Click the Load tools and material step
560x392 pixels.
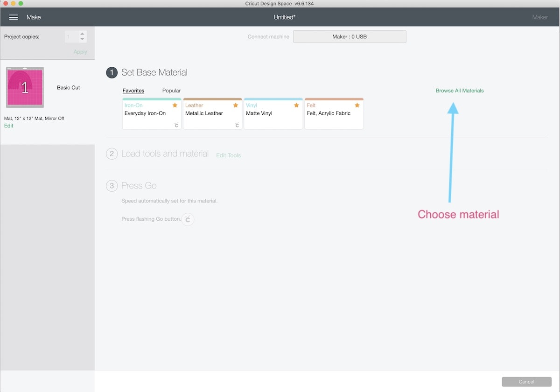(x=165, y=154)
